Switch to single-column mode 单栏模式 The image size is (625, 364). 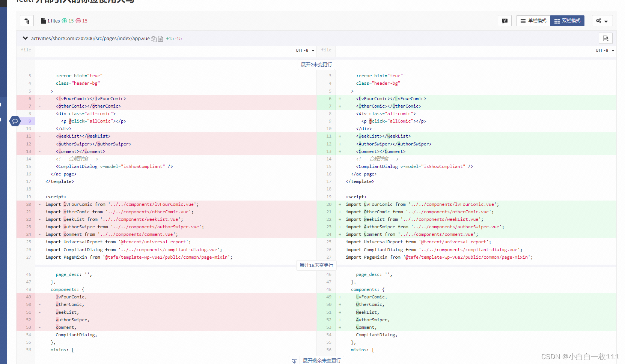click(533, 21)
